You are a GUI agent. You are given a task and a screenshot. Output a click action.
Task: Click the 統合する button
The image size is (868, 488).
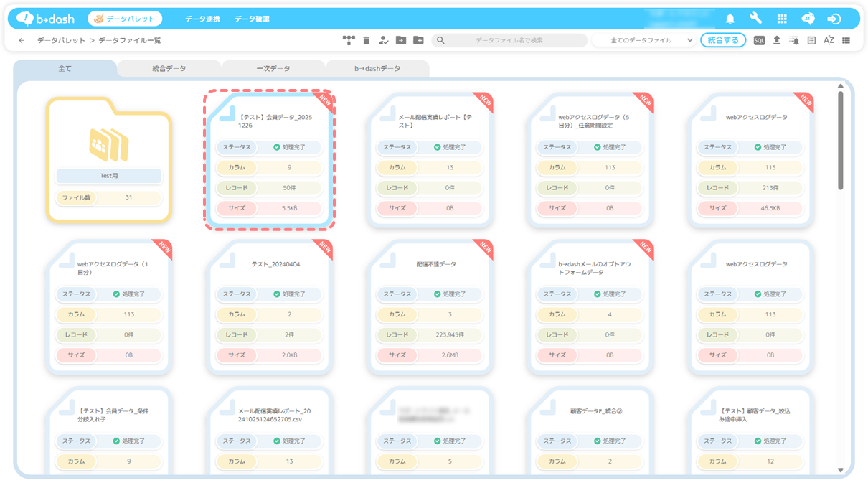pos(722,41)
